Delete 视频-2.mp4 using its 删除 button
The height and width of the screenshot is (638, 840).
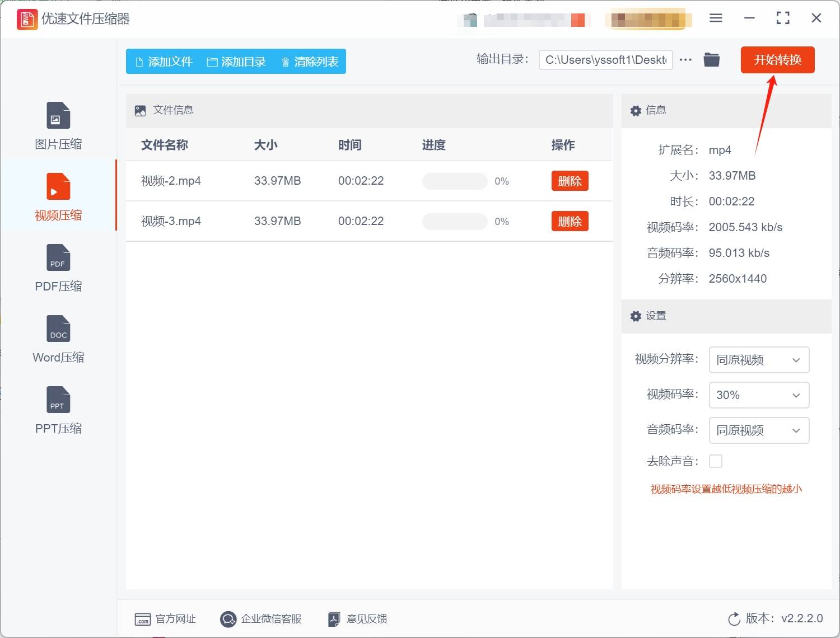[x=570, y=181]
